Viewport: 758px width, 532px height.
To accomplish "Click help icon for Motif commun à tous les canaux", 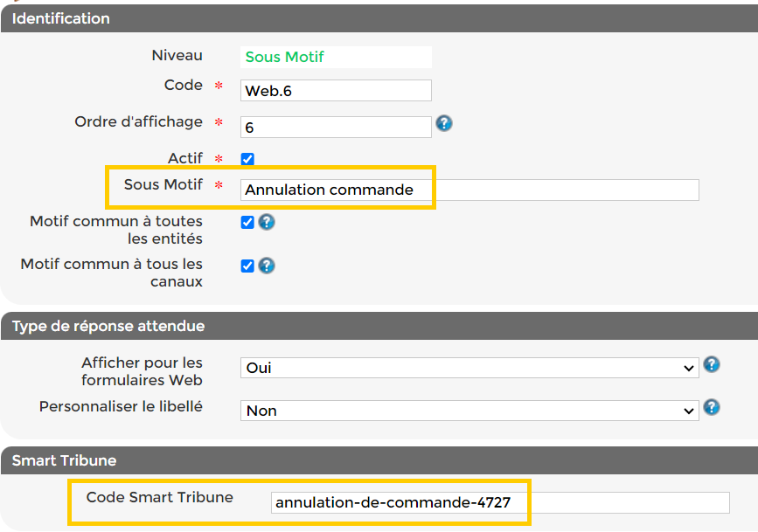I will click(267, 266).
